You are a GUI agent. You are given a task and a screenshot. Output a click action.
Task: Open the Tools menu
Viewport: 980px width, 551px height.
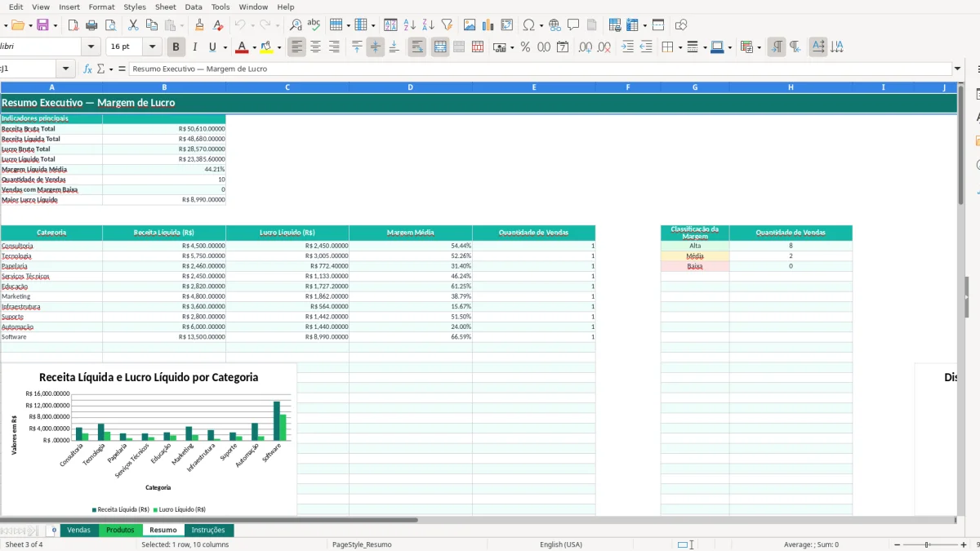pyautogui.click(x=220, y=7)
